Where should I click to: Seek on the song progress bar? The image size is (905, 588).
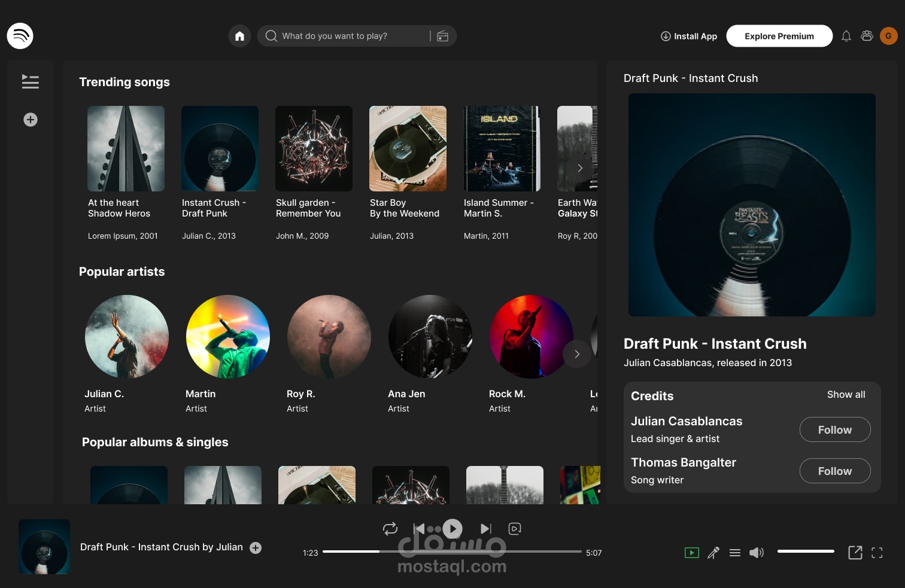click(452, 552)
